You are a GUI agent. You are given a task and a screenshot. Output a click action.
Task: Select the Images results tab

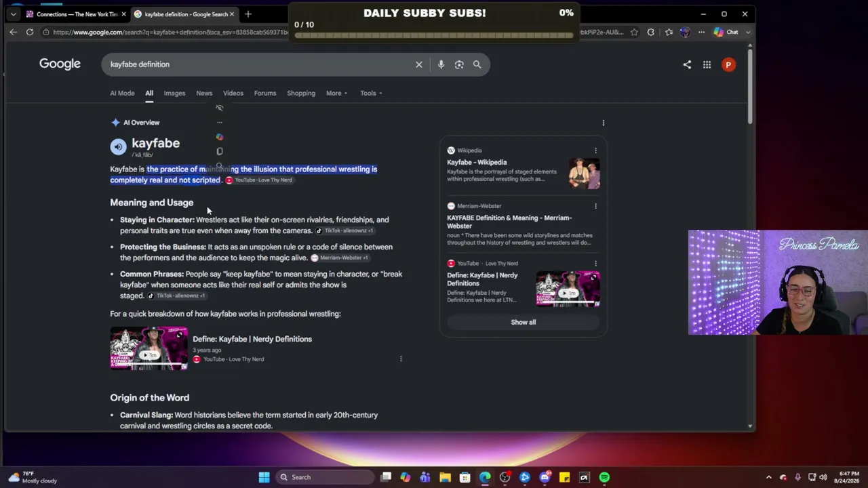click(174, 93)
